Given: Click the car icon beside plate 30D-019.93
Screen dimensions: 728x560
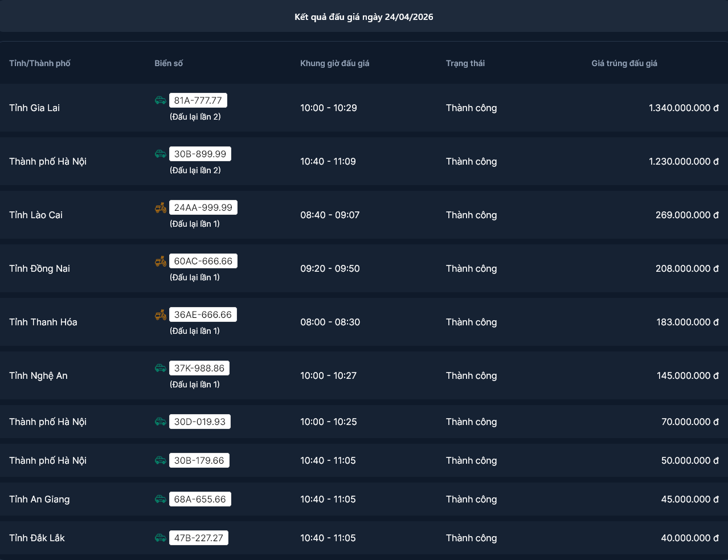Looking at the screenshot, I should tap(161, 422).
